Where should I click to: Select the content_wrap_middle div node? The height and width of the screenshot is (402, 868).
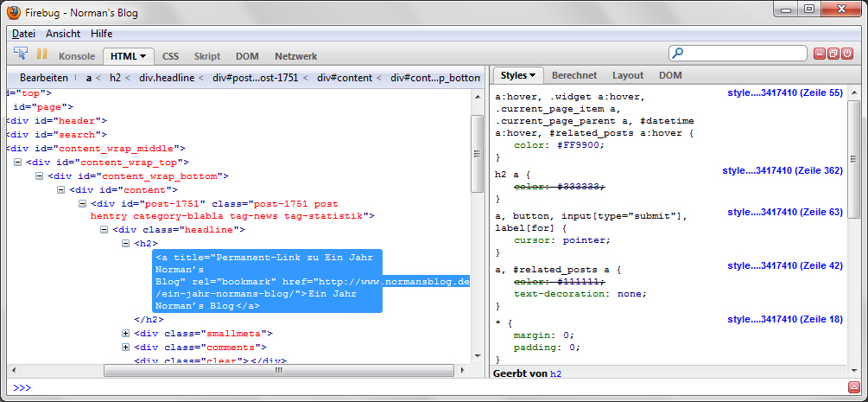(x=95, y=149)
